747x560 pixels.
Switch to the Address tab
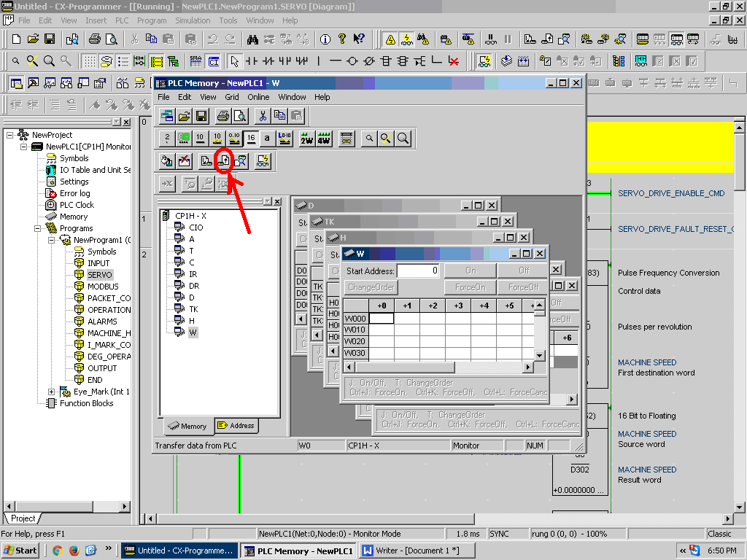click(x=236, y=426)
